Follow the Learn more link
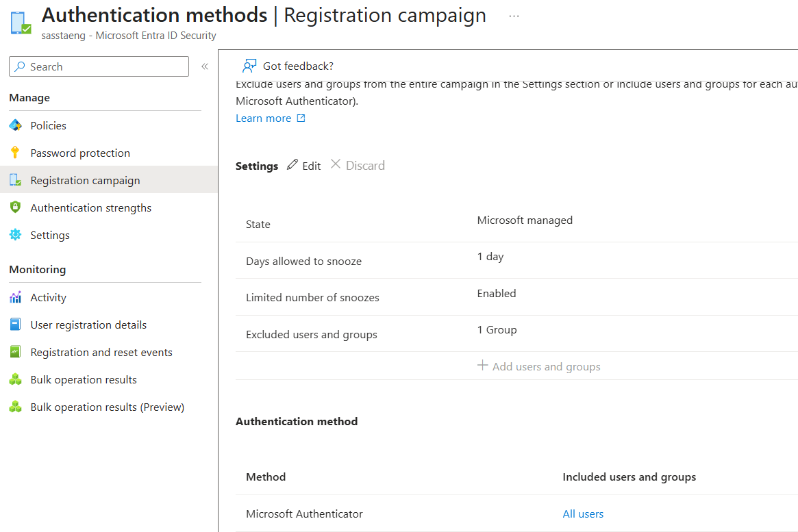The width and height of the screenshot is (798, 532). pyautogui.click(x=263, y=118)
